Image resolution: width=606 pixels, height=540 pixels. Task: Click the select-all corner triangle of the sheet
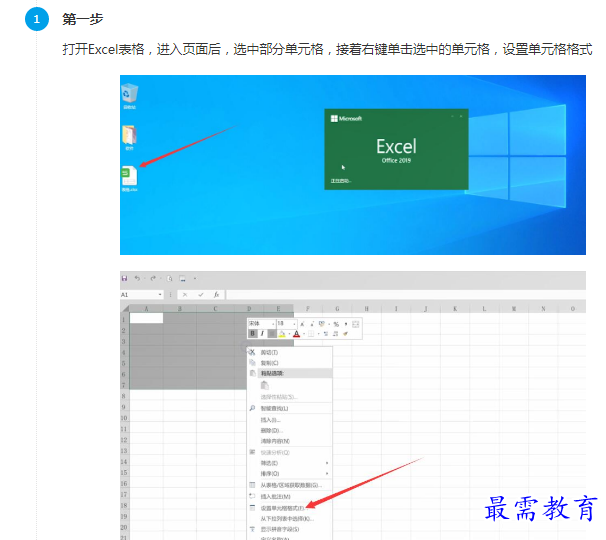(125, 308)
